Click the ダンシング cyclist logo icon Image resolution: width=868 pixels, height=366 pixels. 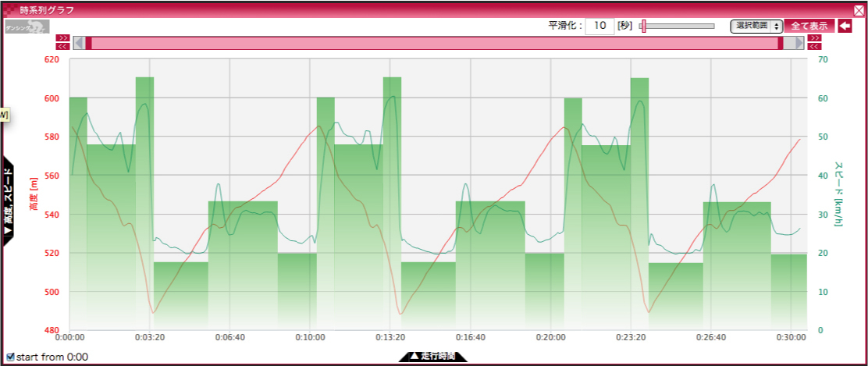click(x=27, y=27)
